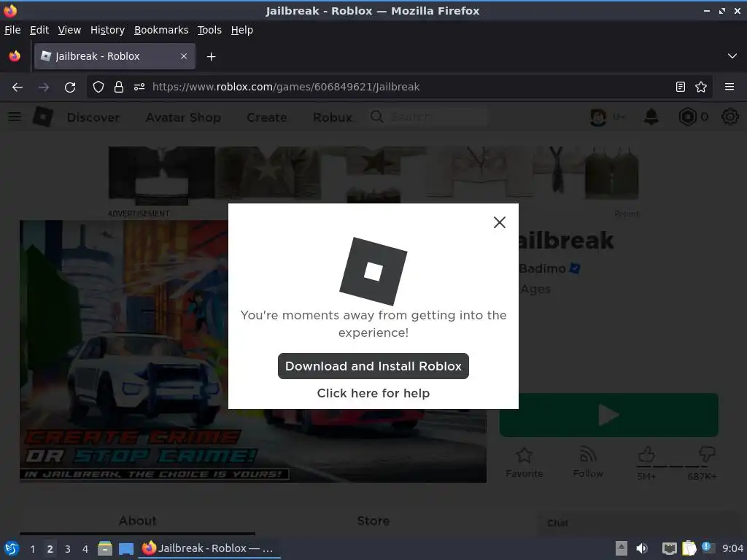Open the Robux link in navbar
This screenshot has height=560, width=747.
tap(333, 117)
